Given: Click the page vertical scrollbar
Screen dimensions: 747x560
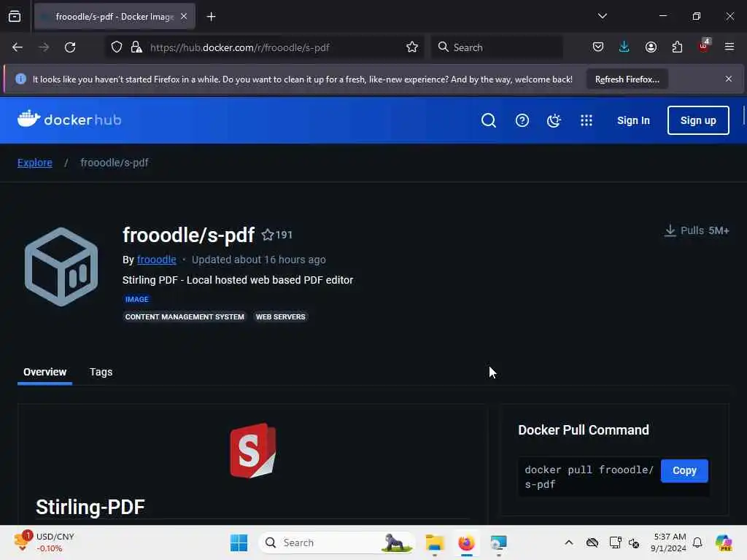Looking at the screenshot, I should point(743,116).
